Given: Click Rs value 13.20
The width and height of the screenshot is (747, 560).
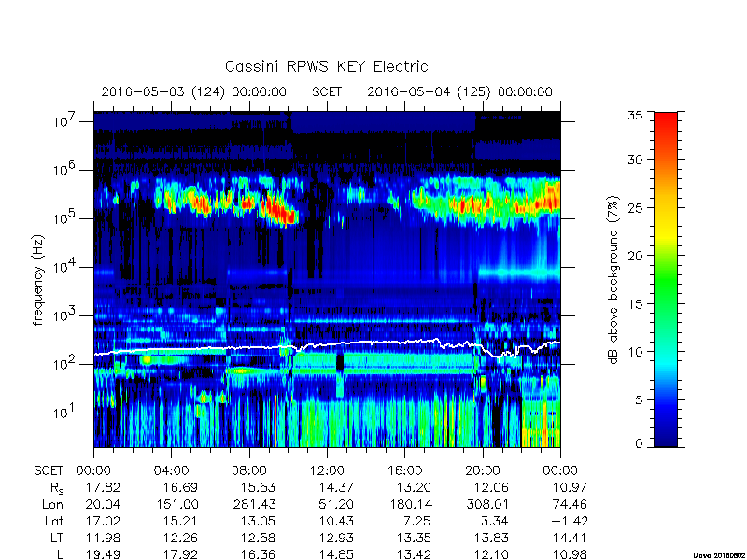Looking at the screenshot, I should pyautogui.click(x=414, y=487).
